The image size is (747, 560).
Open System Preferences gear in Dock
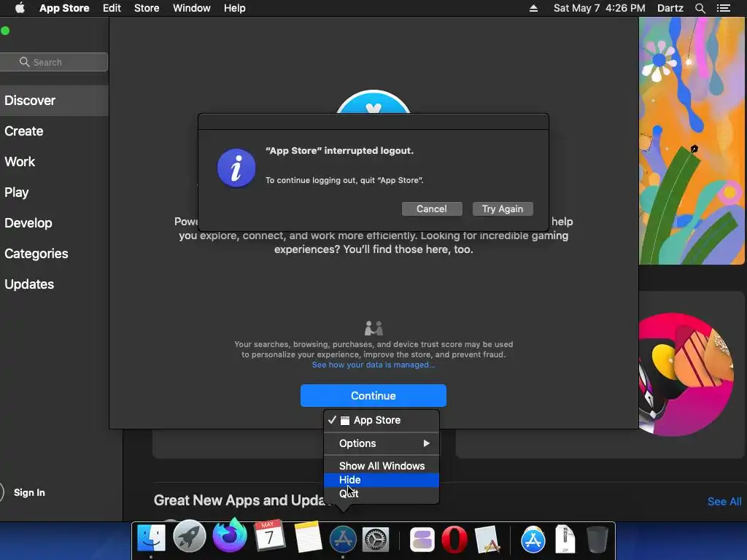376,540
